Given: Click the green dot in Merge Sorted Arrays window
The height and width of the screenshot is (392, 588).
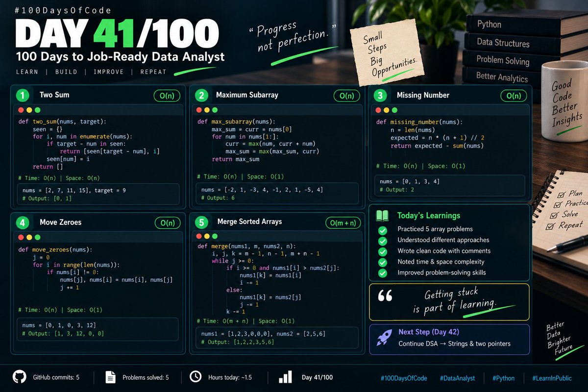Looking at the screenshot, I should tap(215, 236).
